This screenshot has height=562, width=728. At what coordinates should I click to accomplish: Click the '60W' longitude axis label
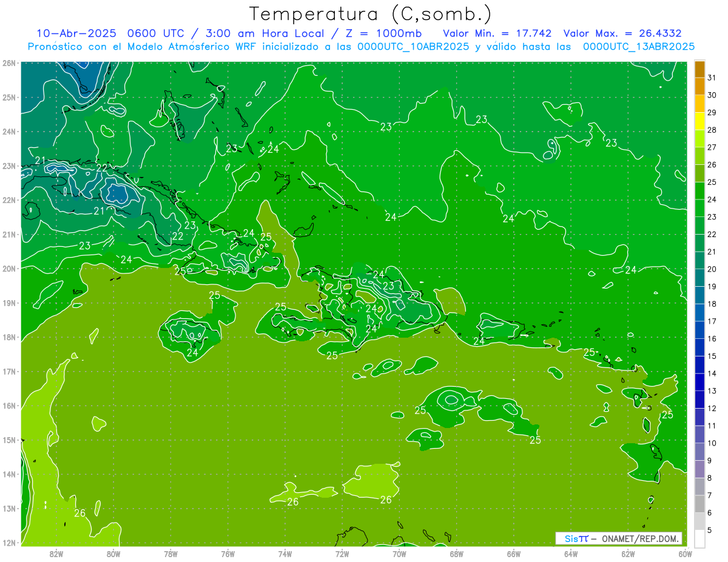[686, 554]
